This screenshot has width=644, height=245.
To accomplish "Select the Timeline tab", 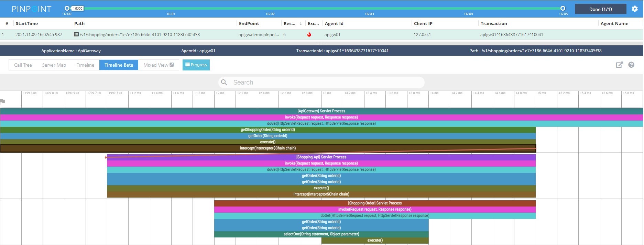I will 85,65.
